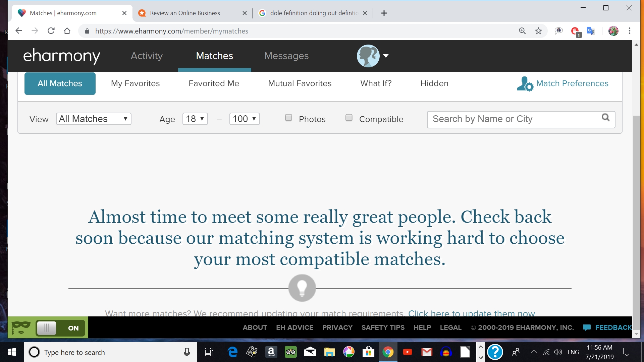Viewport: 644px width, 362px height.
Task: Click the mask icon in the bottom-left corner
Action: 20,327
